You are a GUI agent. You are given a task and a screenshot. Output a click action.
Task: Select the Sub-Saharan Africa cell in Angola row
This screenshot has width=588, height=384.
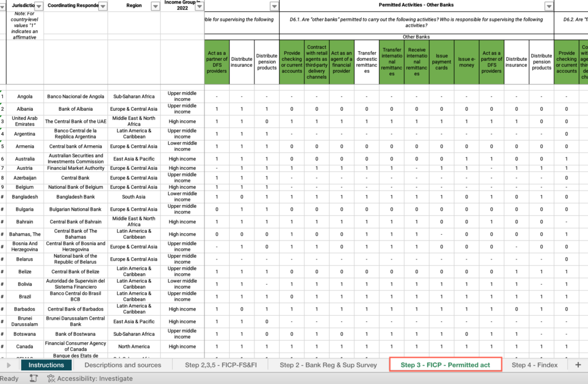[x=134, y=96]
